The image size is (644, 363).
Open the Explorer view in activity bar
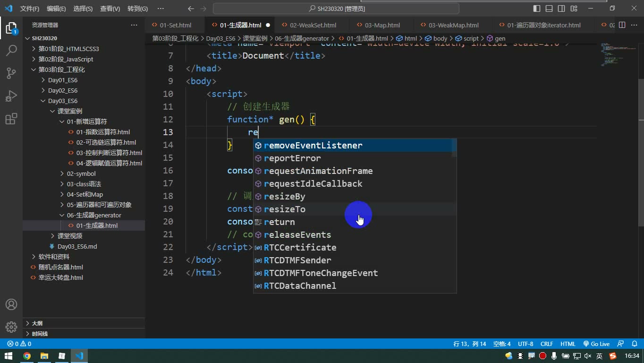click(11, 28)
